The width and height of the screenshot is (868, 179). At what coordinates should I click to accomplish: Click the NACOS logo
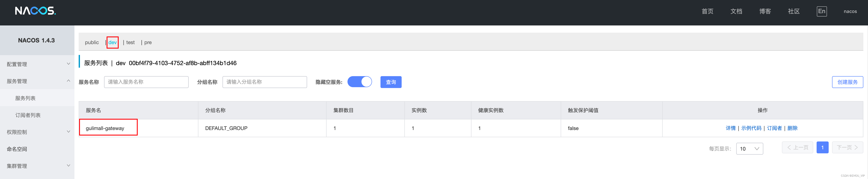(35, 11)
